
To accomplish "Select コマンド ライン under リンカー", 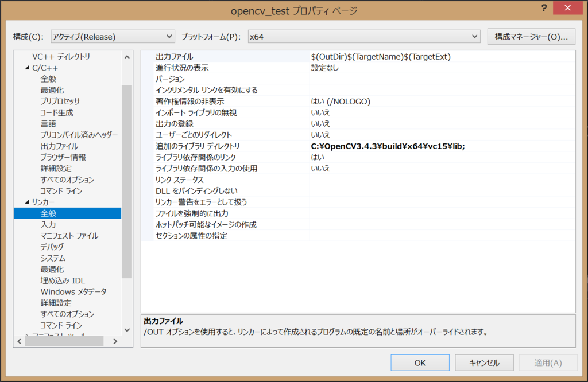I will click(59, 325).
